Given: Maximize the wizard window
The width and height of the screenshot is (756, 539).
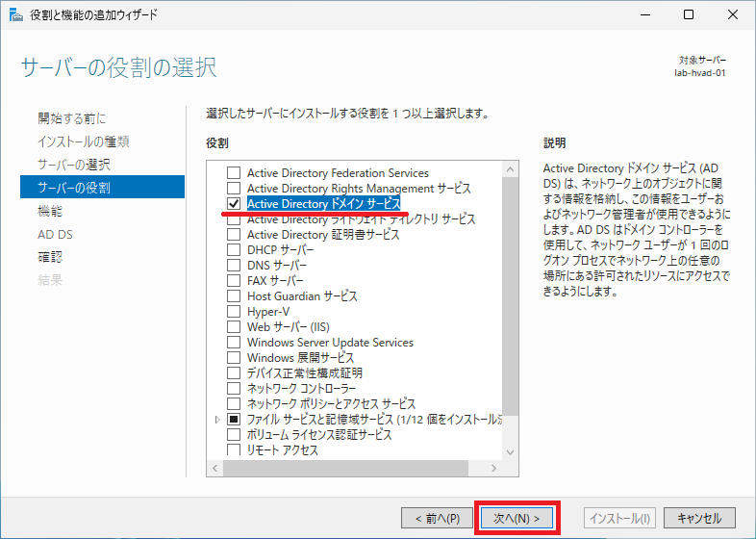Looking at the screenshot, I should point(689,15).
